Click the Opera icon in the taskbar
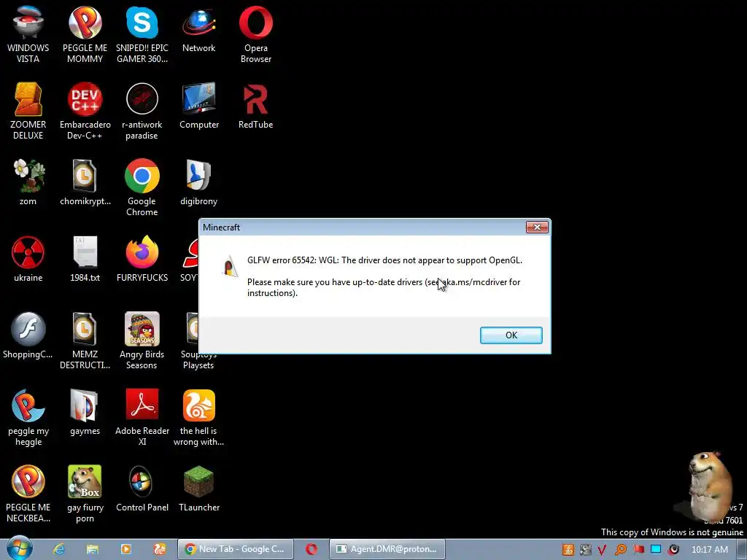Image resolution: width=747 pixels, height=560 pixels. [x=311, y=549]
